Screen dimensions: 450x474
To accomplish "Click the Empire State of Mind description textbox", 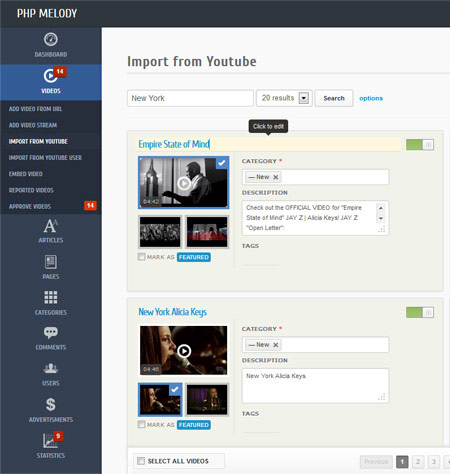I will (315, 218).
